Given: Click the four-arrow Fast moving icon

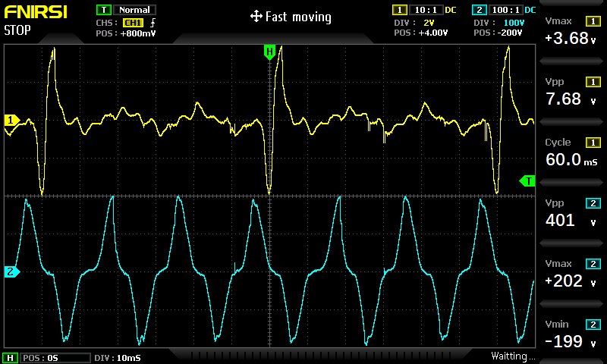Looking at the screenshot, I should pyautogui.click(x=256, y=17).
